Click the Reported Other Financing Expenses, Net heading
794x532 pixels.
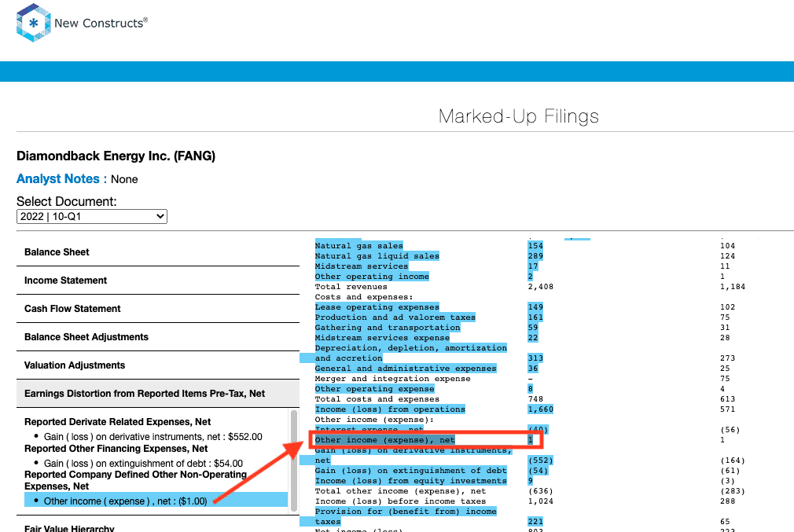pyautogui.click(x=116, y=449)
